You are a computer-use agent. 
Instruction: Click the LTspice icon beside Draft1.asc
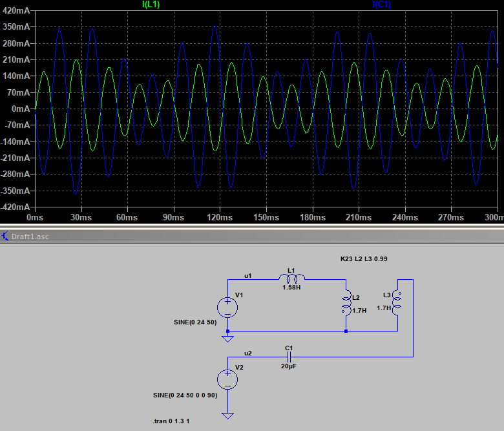coord(5,236)
